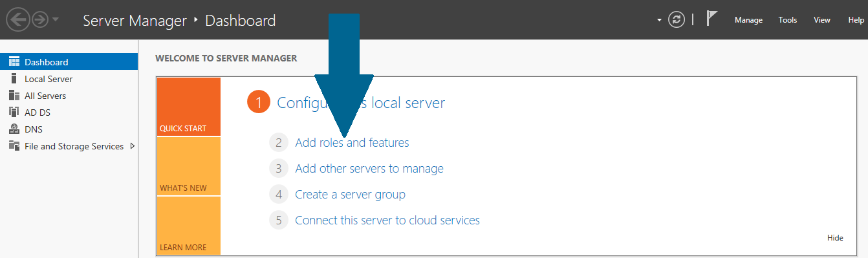Click the DNS role icon
Image resolution: width=868 pixels, height=258 pixels.
[14, 129]
